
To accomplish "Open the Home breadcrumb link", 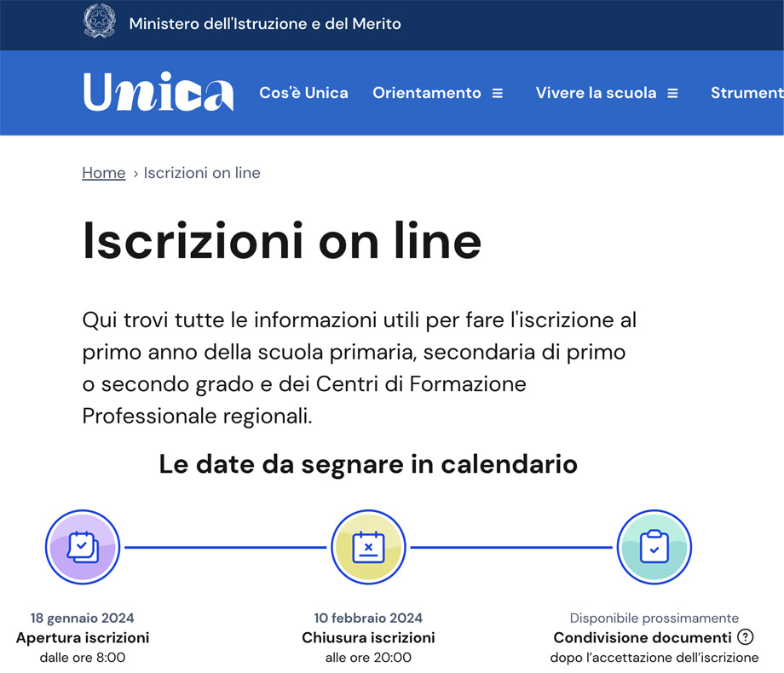I will coord(103,173).
